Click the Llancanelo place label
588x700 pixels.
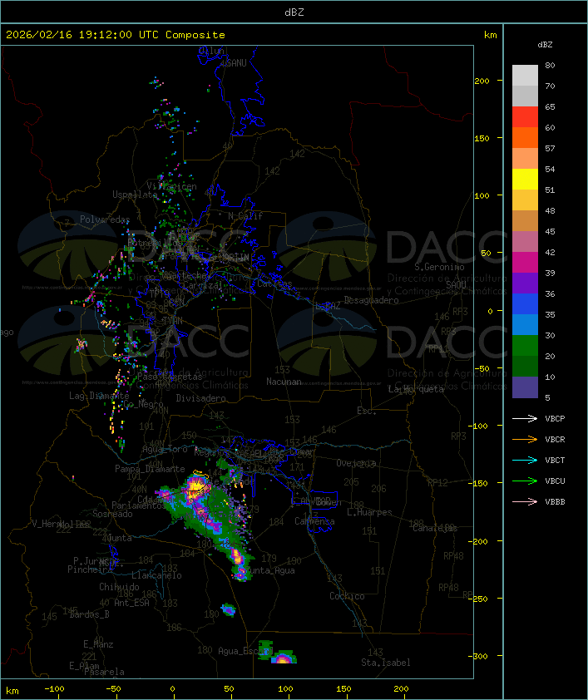156,575
